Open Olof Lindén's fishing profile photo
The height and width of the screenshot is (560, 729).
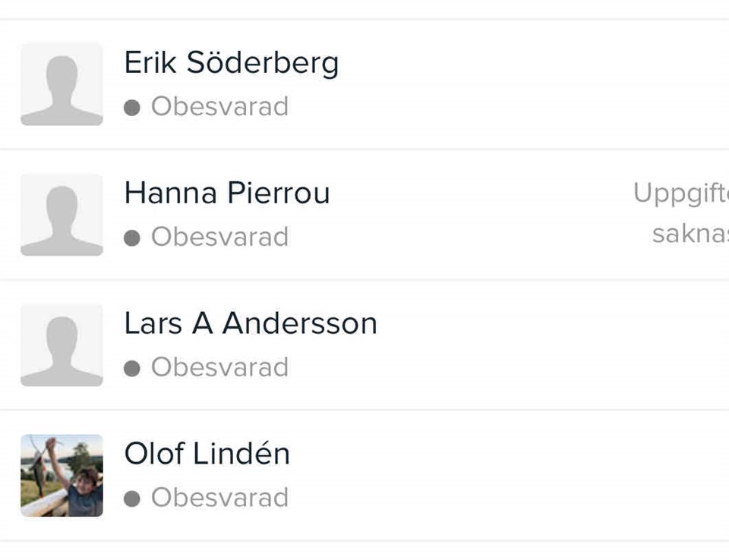[x=62, y=476]
